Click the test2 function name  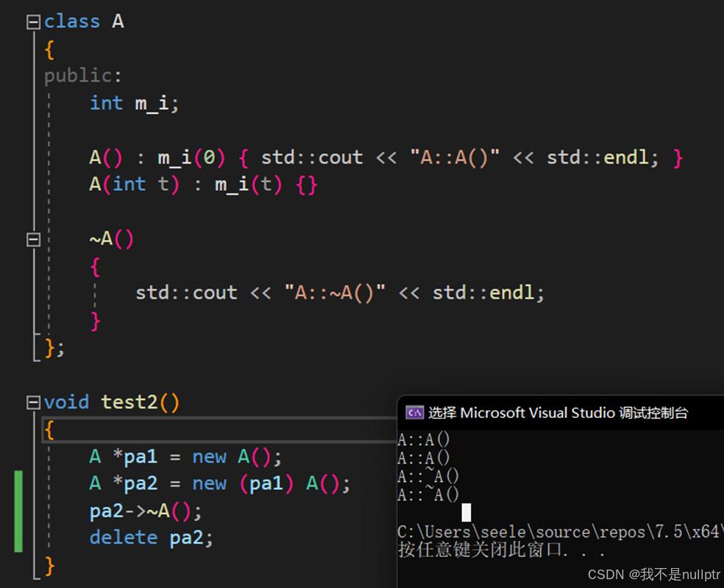[x=129, y=403]
